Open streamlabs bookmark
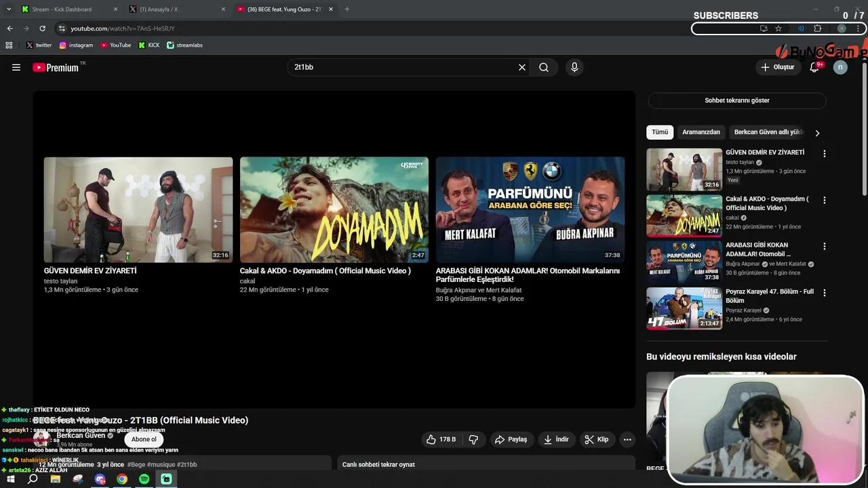The height and width of the screenshot is (488, 868). point(184,45)
